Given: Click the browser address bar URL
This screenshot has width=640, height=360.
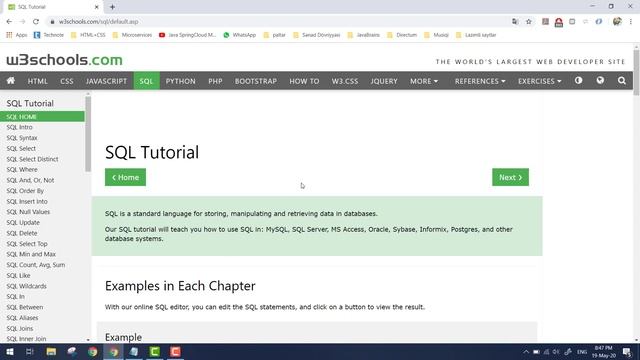Looking at the screenshot, I should pyautogui.click(x=98, y=22).
